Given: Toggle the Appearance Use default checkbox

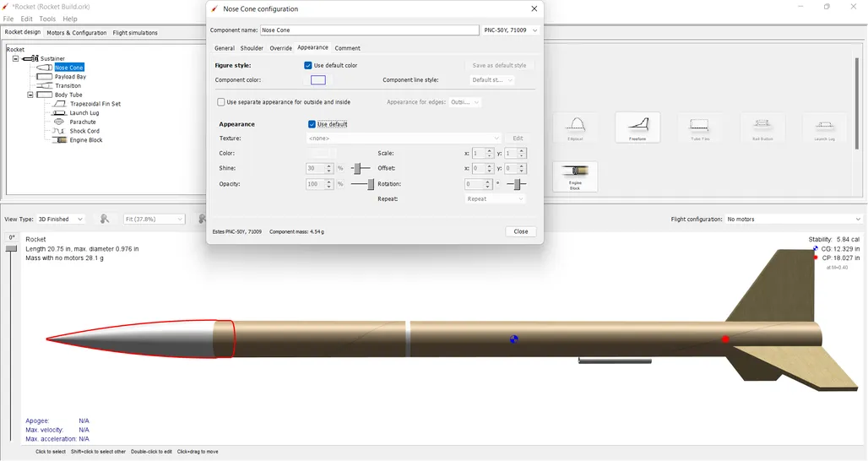Looking at the screenshot, I should pyautogui.click(x=312, y=124).
